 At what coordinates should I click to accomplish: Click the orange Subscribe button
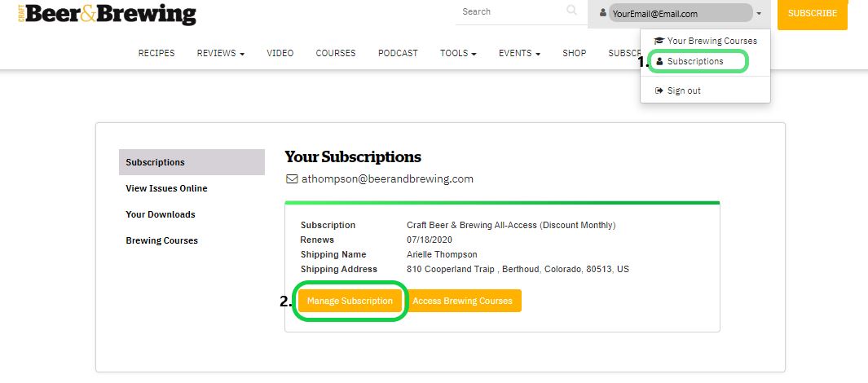point(812,13)
